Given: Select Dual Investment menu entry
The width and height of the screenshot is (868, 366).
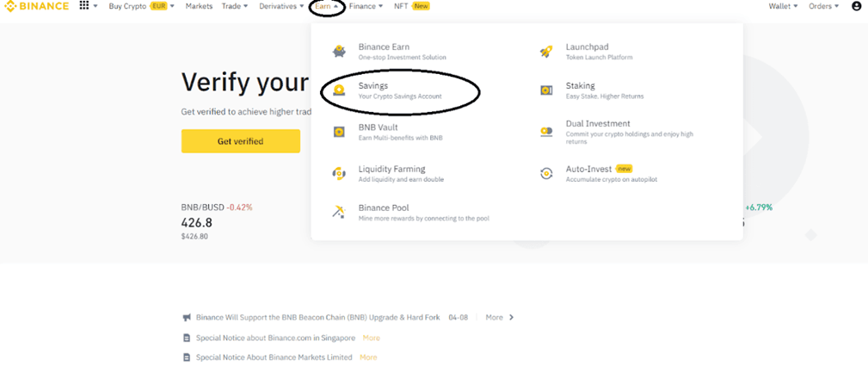Looking at the screenshot, I should (598, 124).
